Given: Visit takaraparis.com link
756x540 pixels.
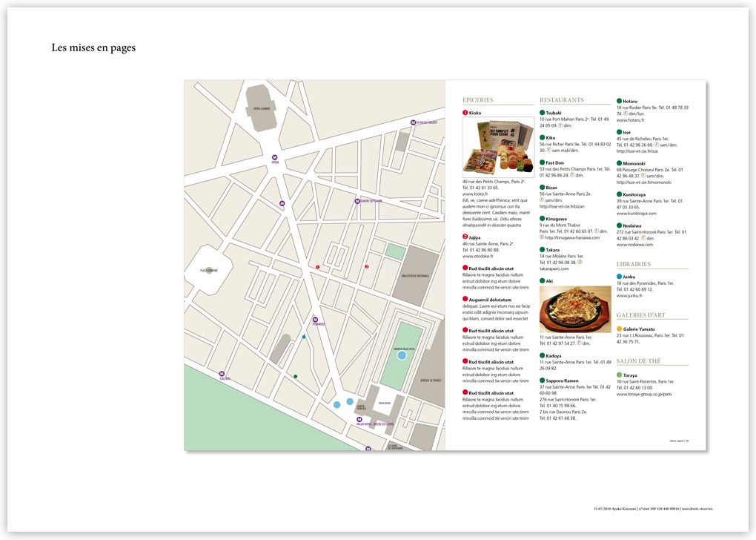Looking at the screenshot, I should point(554,269).
